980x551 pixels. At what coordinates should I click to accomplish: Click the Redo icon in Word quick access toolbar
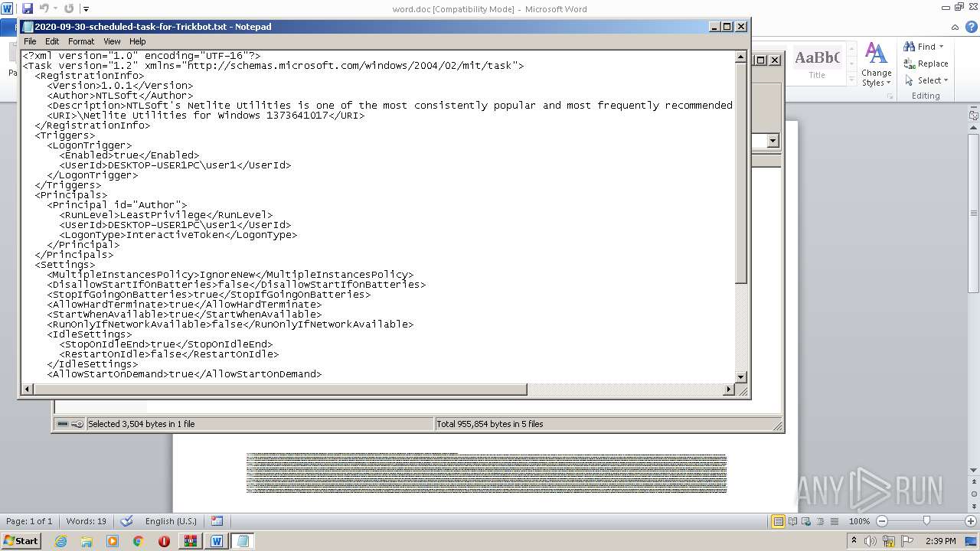[69, 8]
